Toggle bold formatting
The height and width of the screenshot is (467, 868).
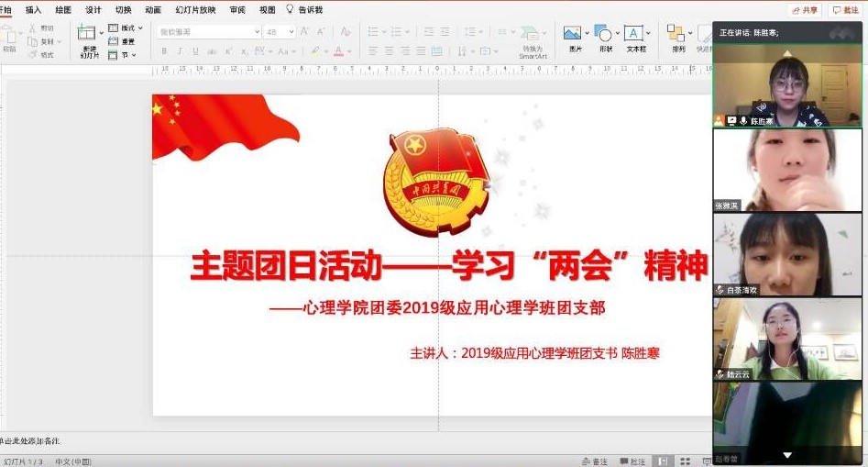pyautogui.click(x=164, y=51)
